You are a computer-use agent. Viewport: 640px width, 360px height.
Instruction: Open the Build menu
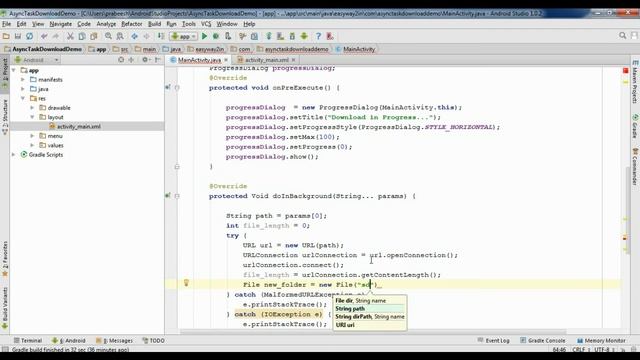(154, 24)
